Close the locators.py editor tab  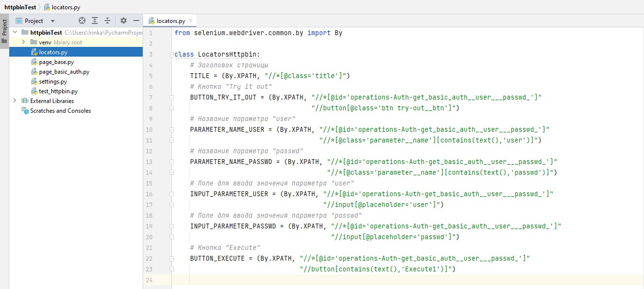tap(191, 21)
